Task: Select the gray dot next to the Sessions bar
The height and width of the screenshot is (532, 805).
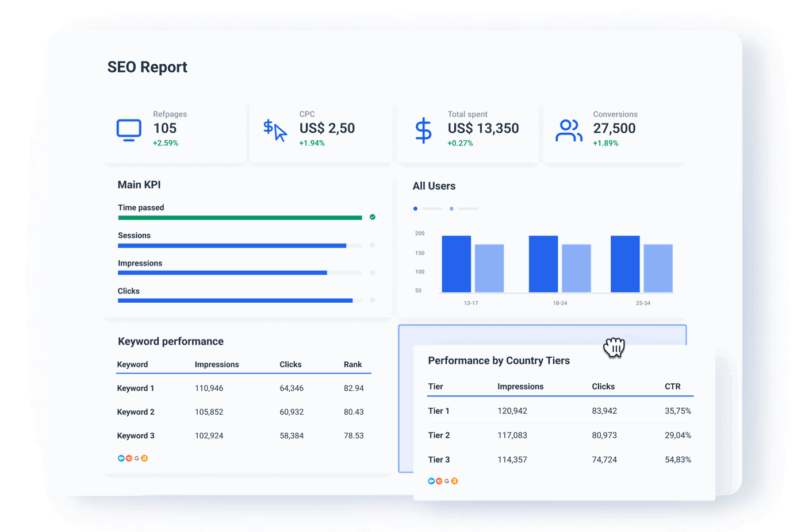Action: (x=372, y=245)
